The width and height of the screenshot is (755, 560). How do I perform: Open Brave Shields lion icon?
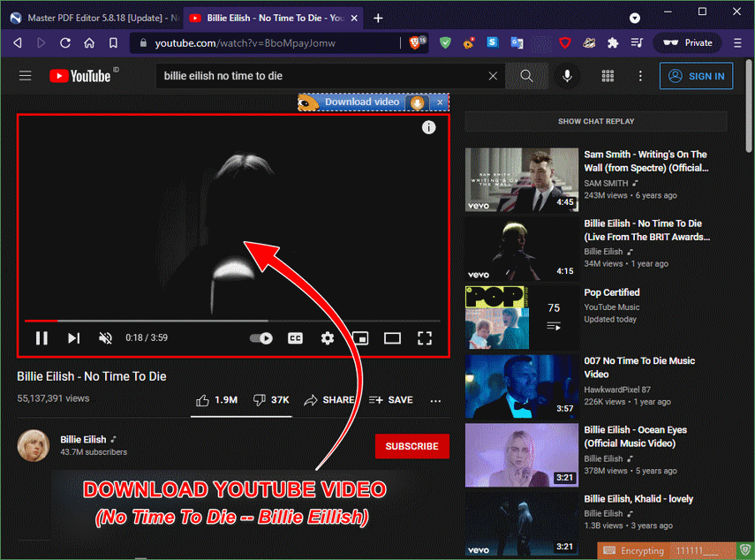[417, 42]
